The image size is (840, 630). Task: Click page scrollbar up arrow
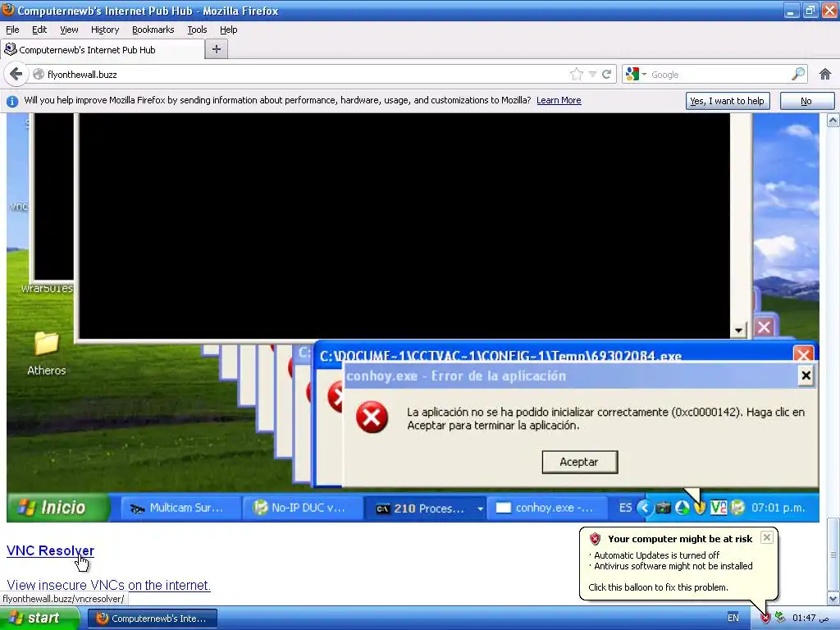tap(833, 121)
